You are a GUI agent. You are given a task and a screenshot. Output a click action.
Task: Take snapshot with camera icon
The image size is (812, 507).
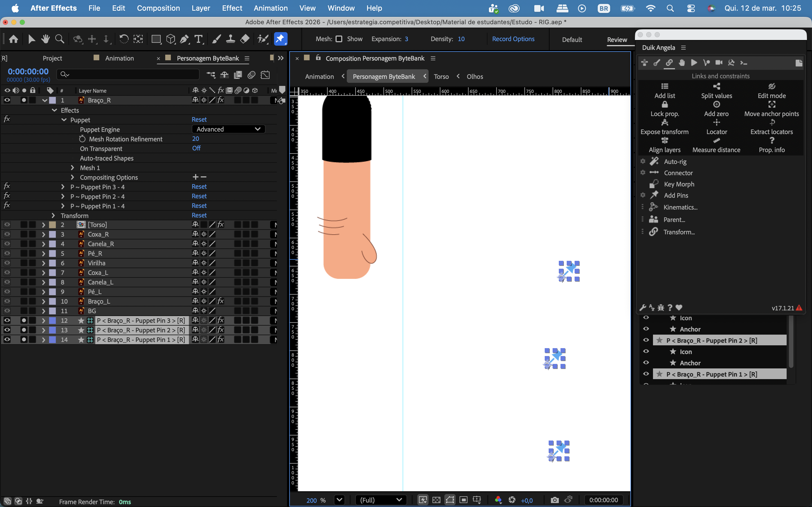tap(555, 500)
